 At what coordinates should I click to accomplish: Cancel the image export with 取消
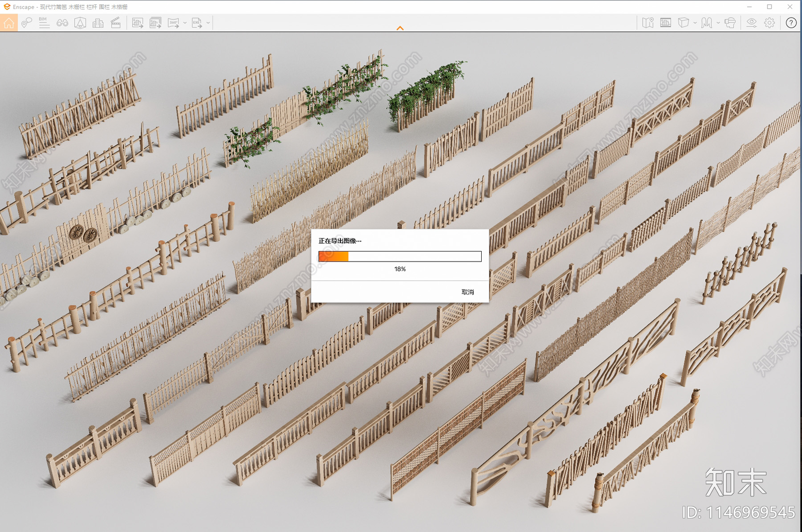click(x=468, y=292)
